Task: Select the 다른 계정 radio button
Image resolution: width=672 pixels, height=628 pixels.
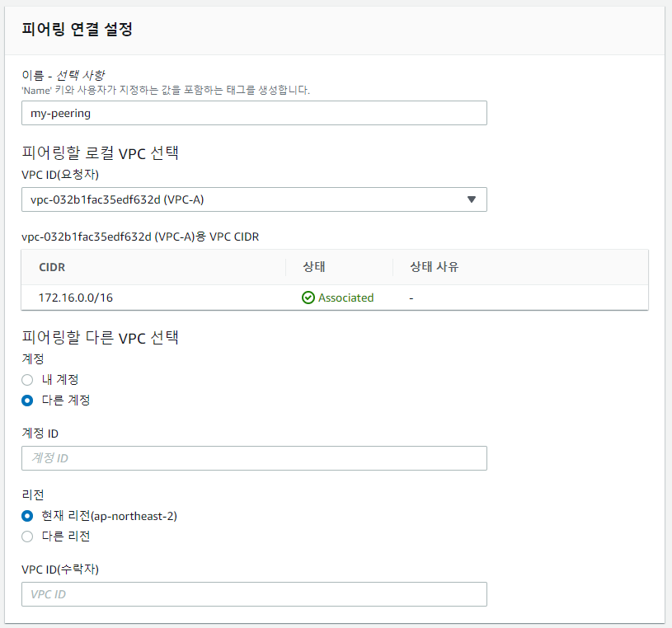Action: pos(27,401)
